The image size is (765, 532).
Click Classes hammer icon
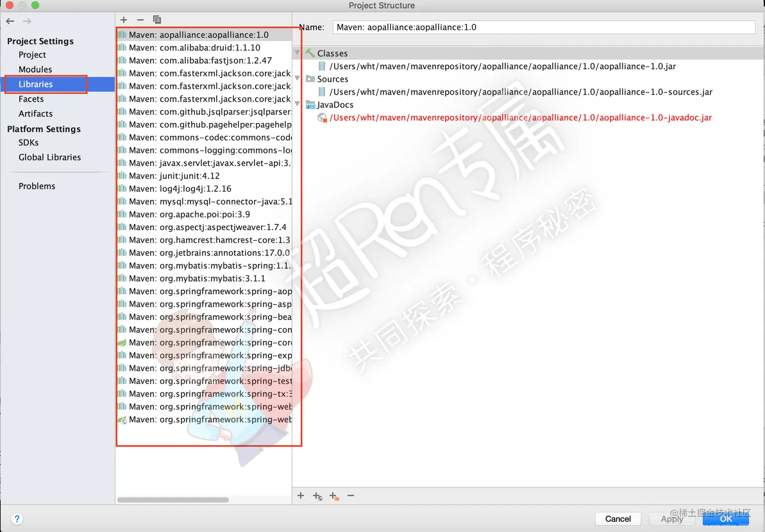tap(310, 53)
